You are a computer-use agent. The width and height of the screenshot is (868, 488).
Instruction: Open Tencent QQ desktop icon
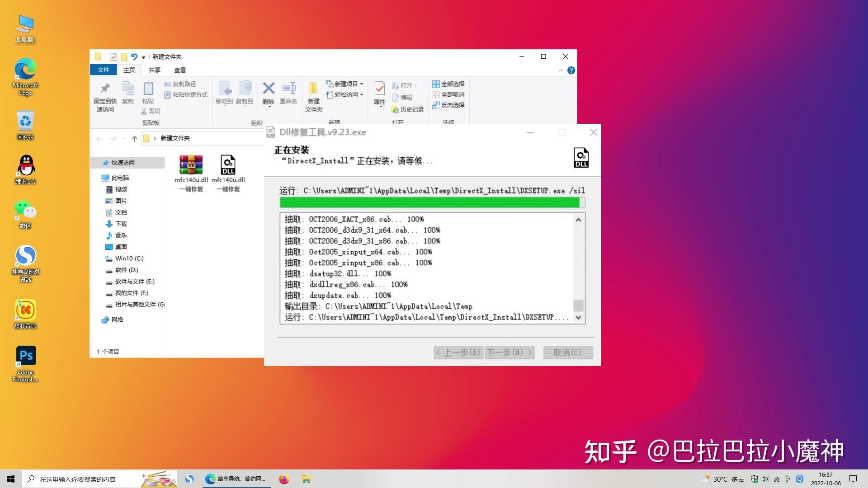[26, 166]
